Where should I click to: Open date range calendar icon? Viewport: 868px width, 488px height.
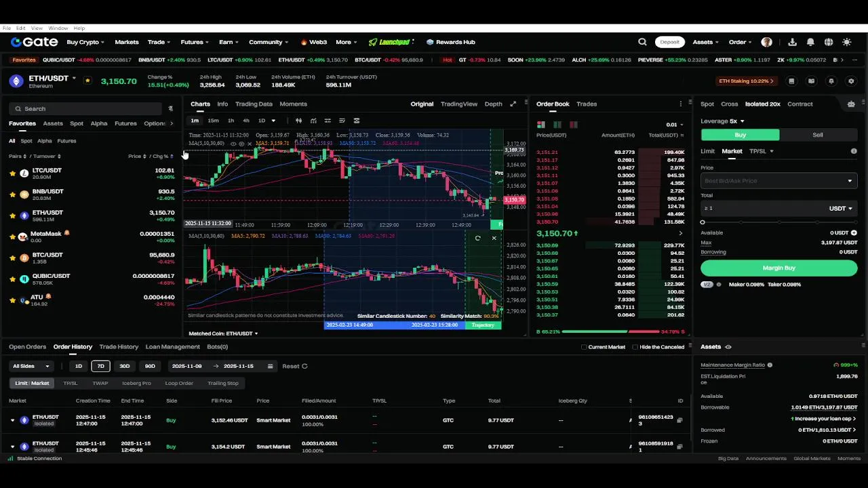click(x=270, y=366)
